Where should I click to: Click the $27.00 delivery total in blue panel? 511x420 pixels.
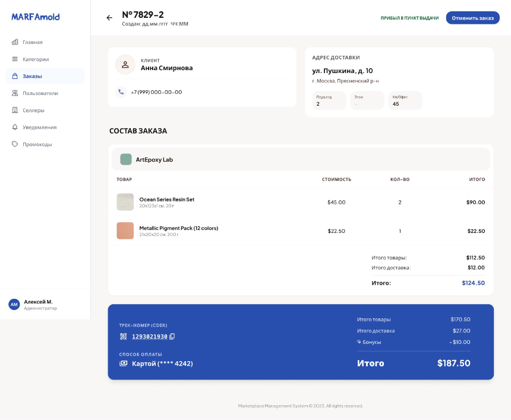point(462,331)
